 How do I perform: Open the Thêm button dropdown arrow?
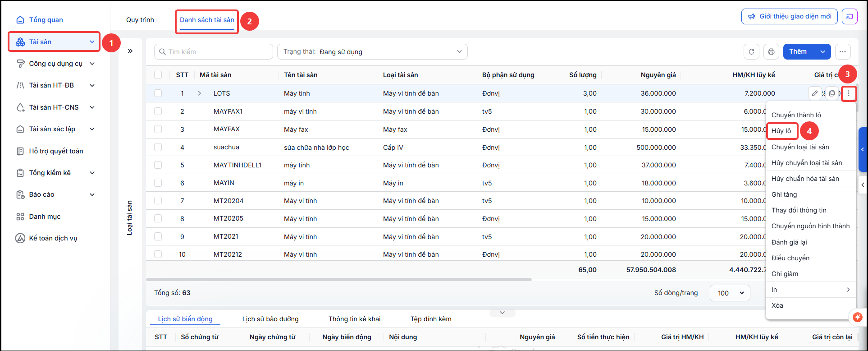pyautogui.click(x=823, y=51)
